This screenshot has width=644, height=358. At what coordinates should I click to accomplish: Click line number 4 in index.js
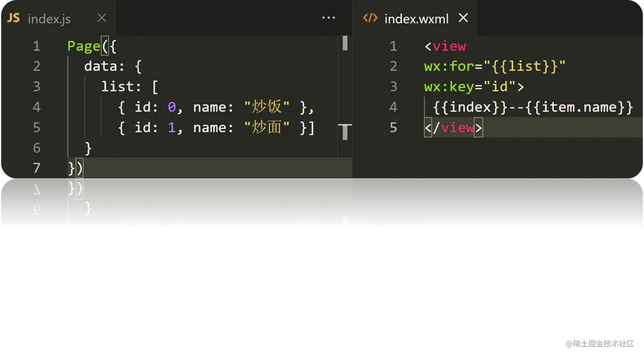pos(37,107)
